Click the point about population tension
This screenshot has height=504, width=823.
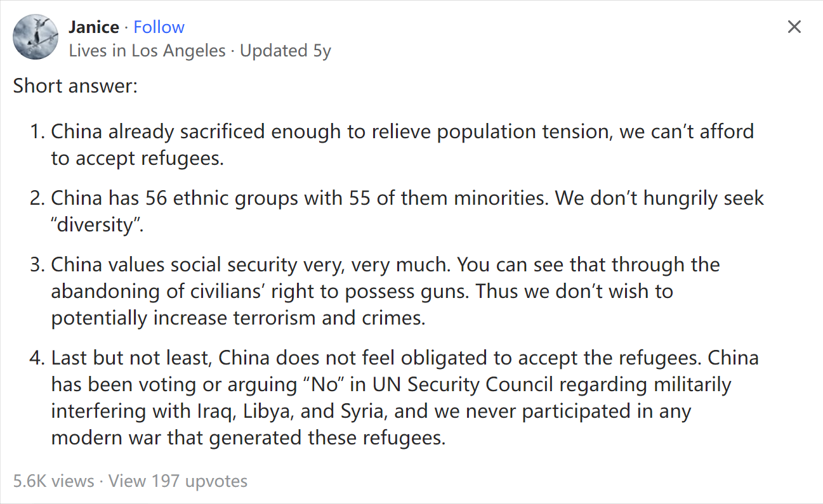[x=402, y=145]
